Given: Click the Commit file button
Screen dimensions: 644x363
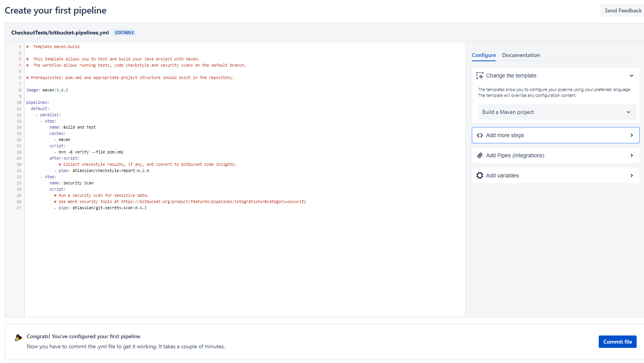Looking at the screenshot, I should [617, 342].
